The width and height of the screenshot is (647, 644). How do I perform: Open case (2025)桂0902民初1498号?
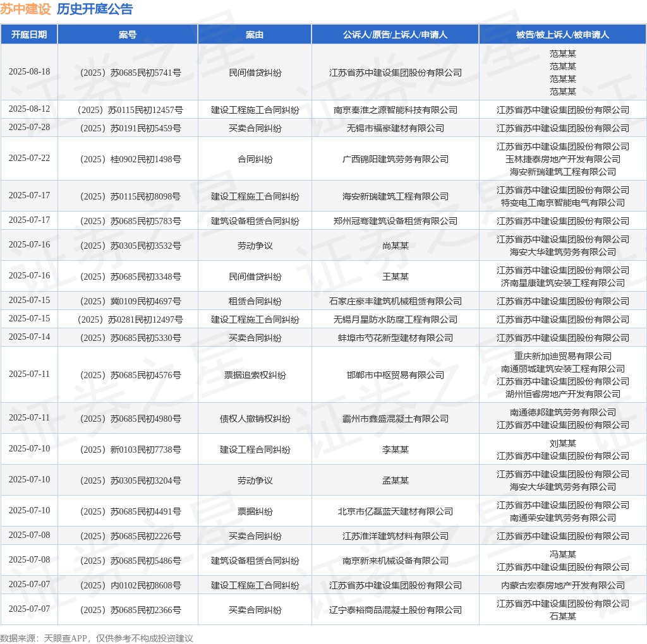click(128, 159)
